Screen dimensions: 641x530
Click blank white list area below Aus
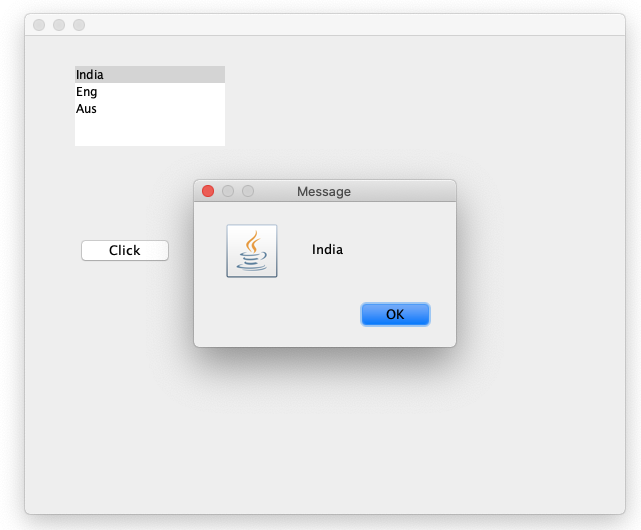(x=150, y=131)
